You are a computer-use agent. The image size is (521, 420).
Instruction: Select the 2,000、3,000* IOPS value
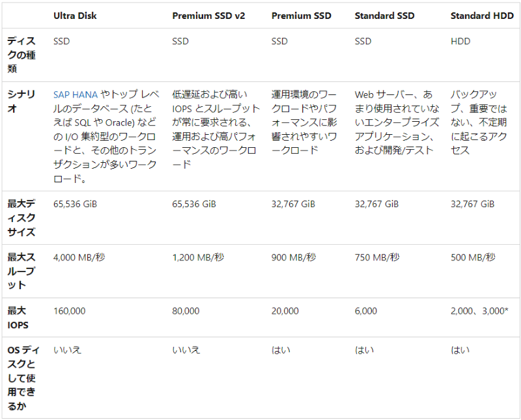(x=479, y=311)
